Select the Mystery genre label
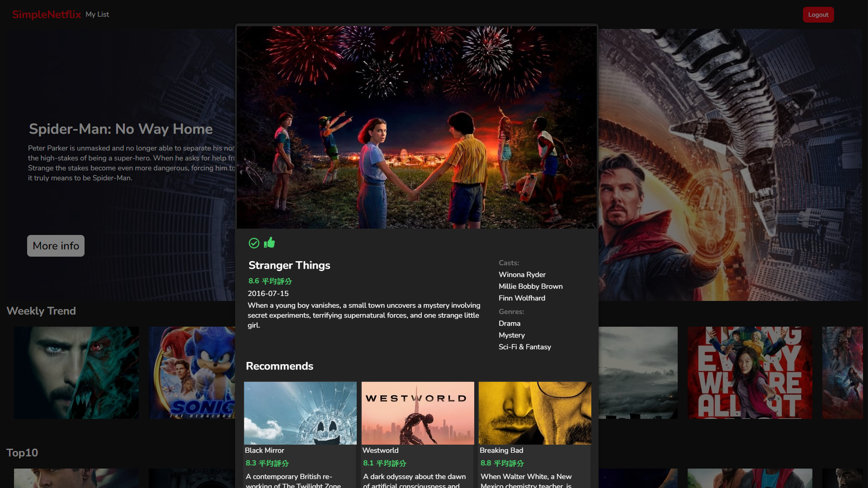This screenshot has height=488, width=868. [x=511, y=335]
